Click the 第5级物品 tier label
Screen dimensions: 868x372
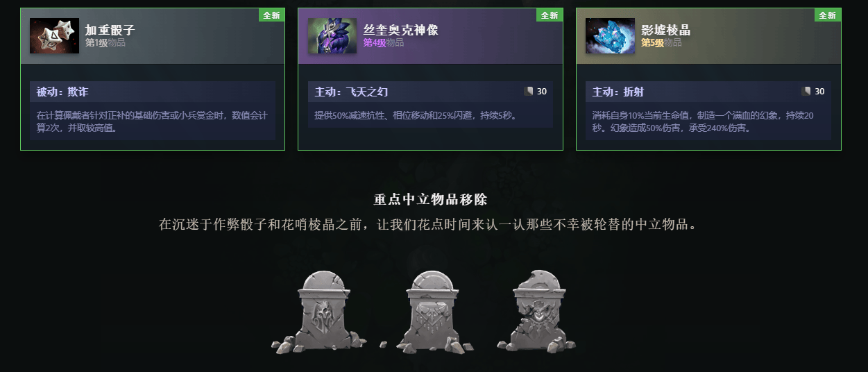661,43
